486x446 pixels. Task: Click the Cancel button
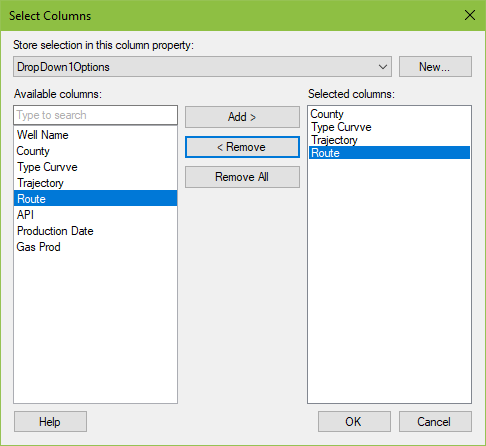pyautogui.click(x=435, y=422)
